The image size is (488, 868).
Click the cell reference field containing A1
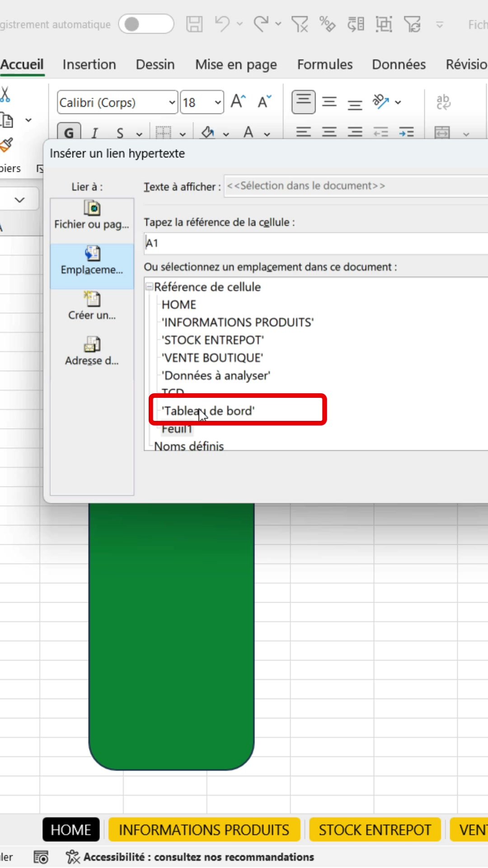click(x=316, y=244)
